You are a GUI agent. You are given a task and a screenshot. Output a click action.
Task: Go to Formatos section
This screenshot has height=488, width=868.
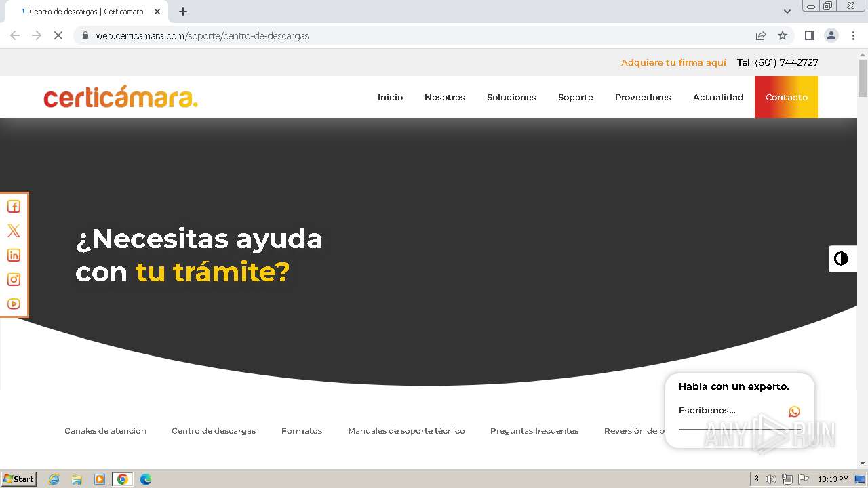tap(302, 431)
